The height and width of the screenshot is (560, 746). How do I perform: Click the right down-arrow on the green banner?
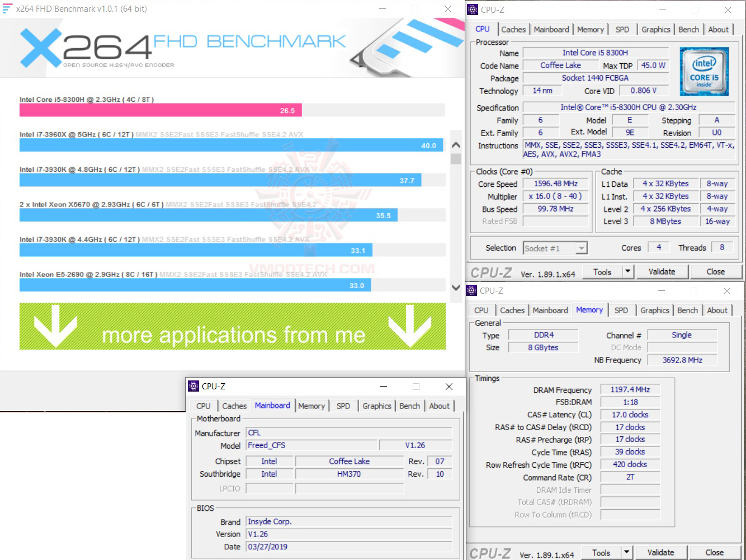[410, 326]
